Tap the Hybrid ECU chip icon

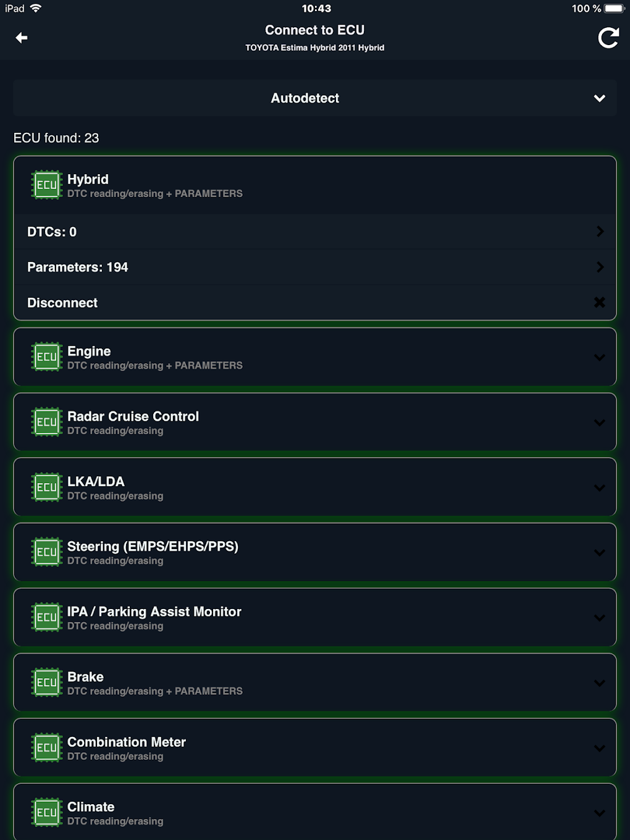[x=47, y=185]
